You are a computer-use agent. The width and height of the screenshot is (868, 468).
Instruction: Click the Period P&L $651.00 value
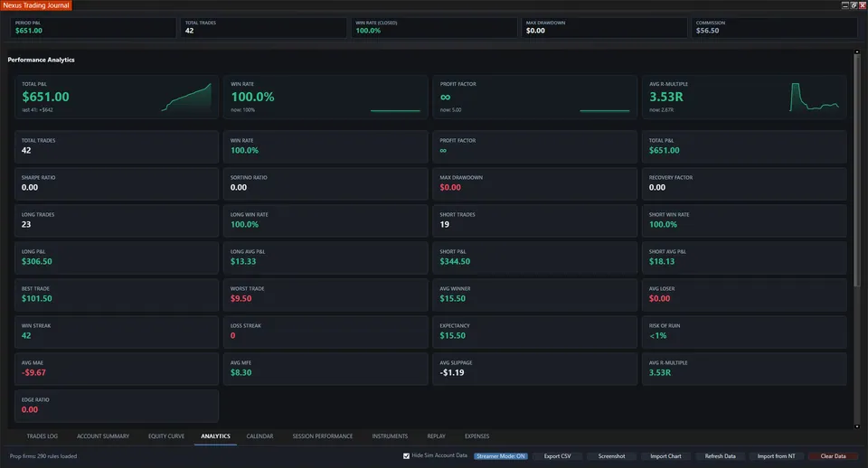pyautogui.click(x=29, y=31)
